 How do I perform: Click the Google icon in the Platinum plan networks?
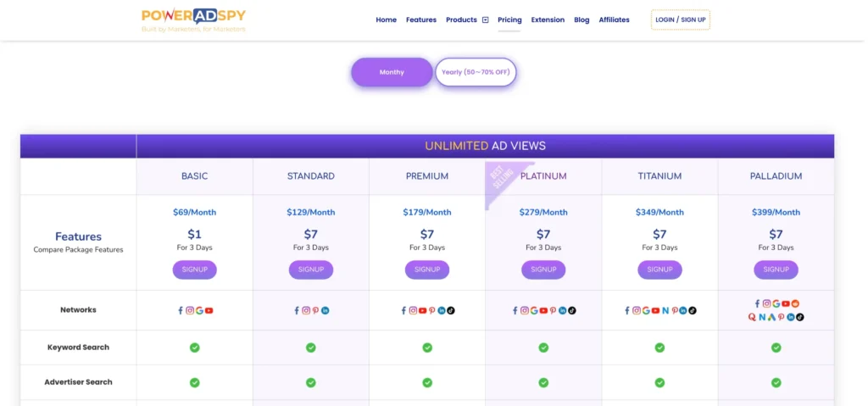point(534,311)
